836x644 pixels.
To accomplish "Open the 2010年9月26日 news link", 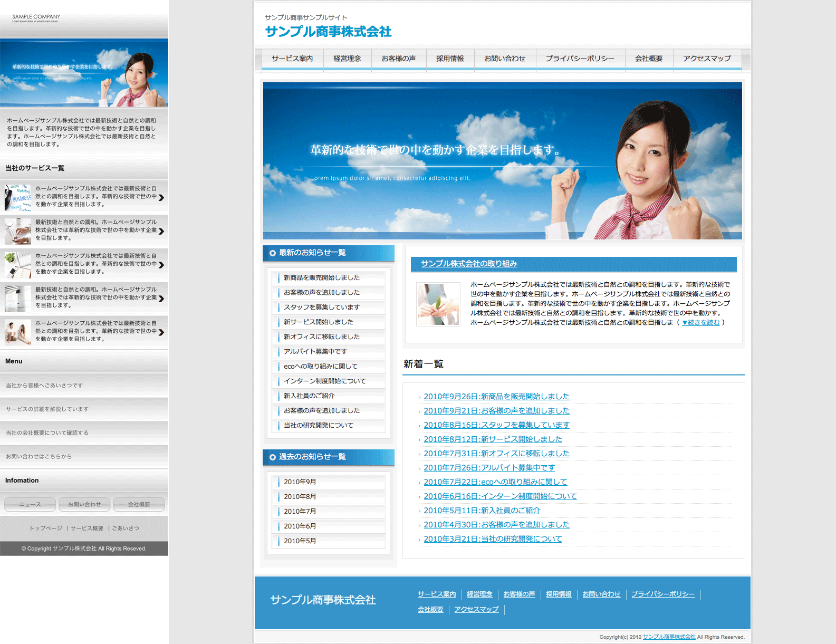I will tap(496, 397).
